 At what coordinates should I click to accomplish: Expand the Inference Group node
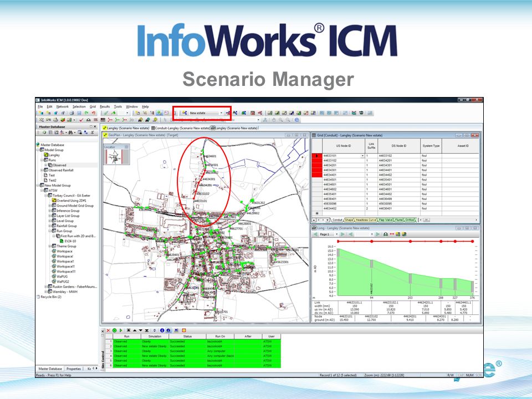click(x=50, y=211)
